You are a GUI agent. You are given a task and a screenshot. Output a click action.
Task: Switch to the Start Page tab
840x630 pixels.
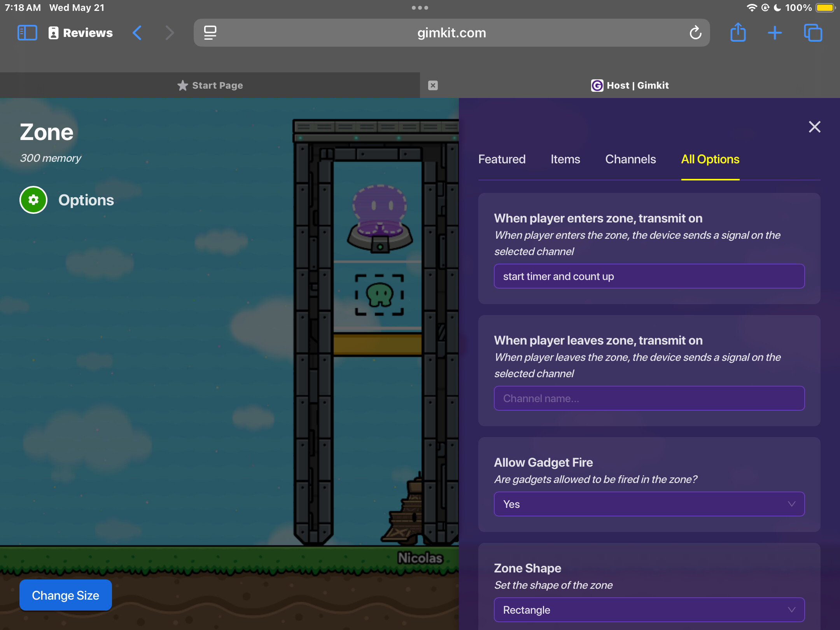click(210, 86)
